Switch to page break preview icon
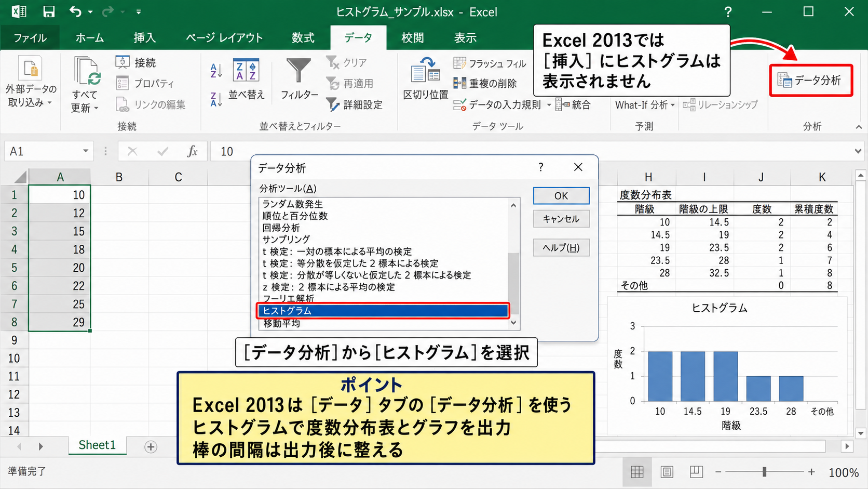The height and width of the screenshot is (489, 868). tap(696, 472)
